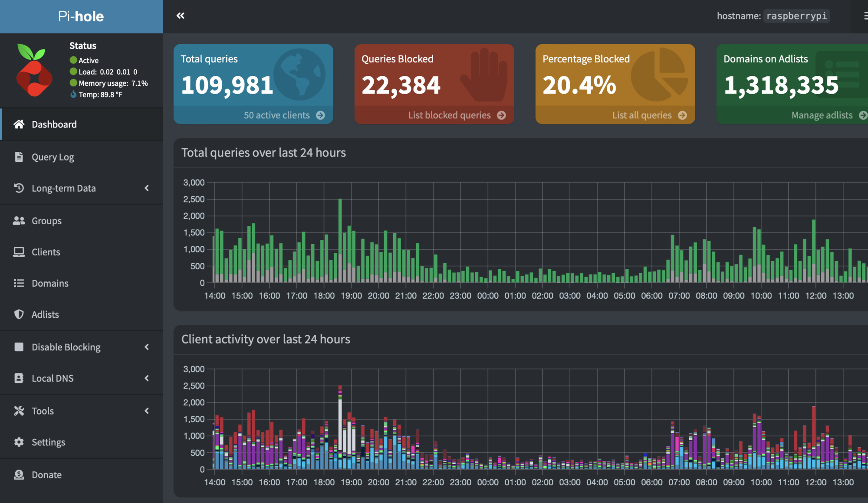
Task: Expand the Local DNS submenu
Action: pyautogui.click(x=147, y=378)
